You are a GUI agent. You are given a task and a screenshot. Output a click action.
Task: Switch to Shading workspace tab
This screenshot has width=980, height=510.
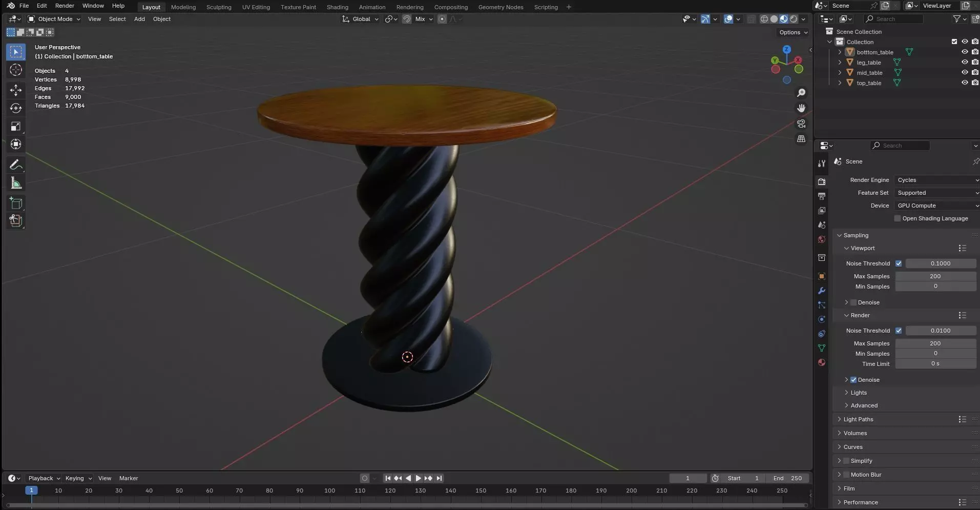(x=338, y=7)
